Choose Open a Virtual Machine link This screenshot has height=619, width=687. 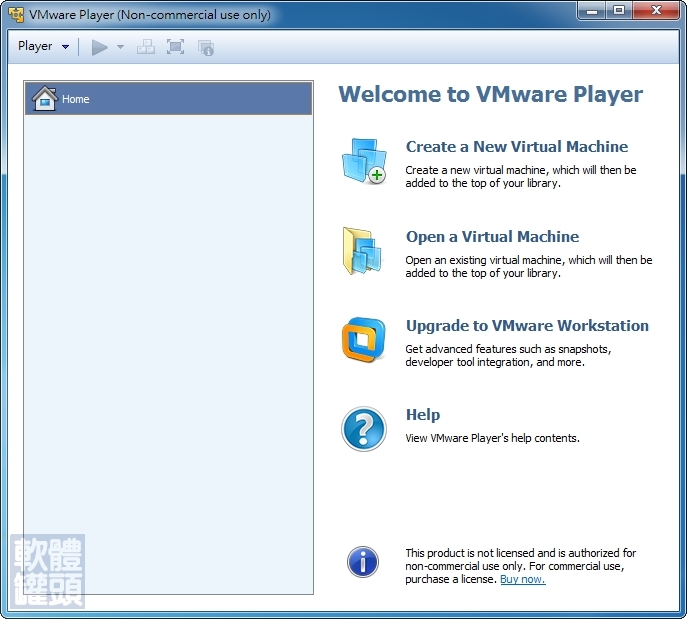pos(492,237)
